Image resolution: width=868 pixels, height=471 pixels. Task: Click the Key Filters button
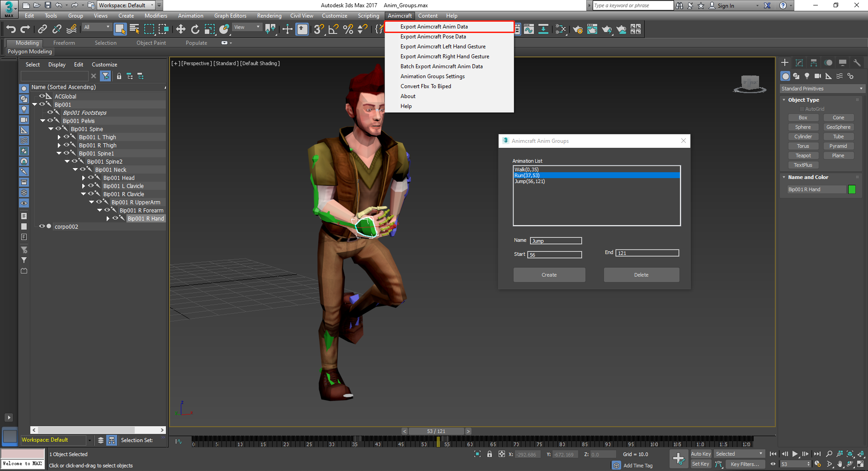tap(745, 464)
